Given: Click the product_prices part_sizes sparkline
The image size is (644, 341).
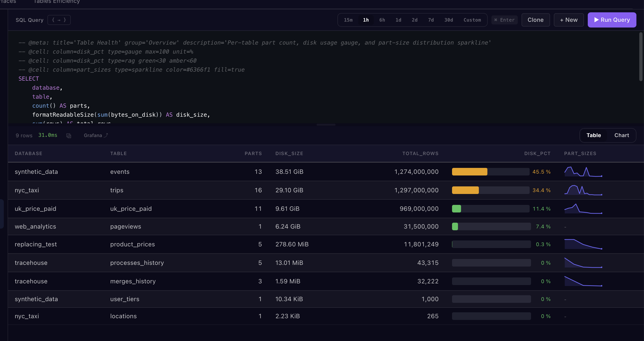Looking at the screenshot, I should [x=583, y=244].
